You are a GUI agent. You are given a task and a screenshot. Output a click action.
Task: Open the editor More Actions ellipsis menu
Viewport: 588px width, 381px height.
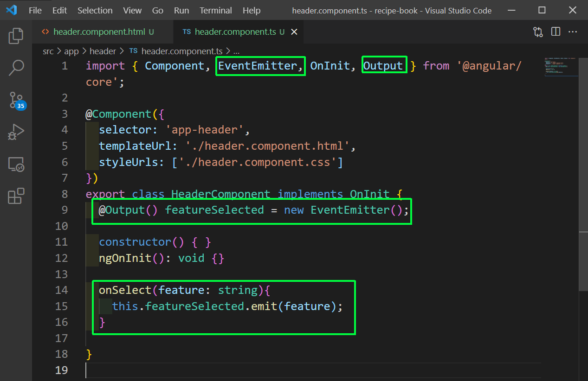(573, 32)
